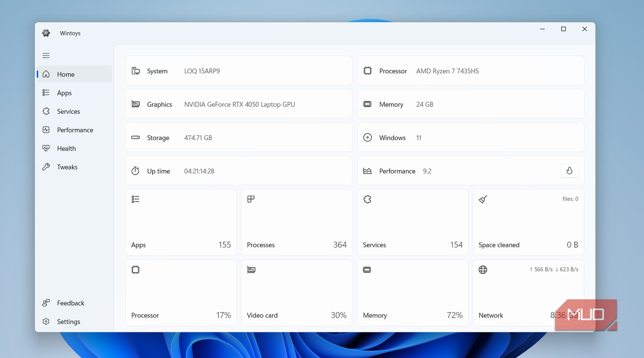Open the Memory usage tile showing 72%
This screenshot has width=644, height=358.
413,293
